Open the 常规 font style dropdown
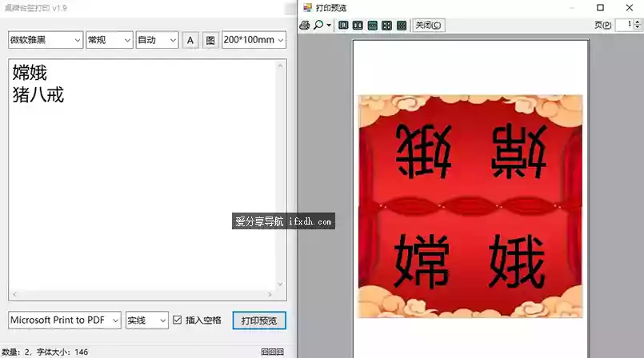This screenshot has width=644, height=358. (x=110, y=40)
